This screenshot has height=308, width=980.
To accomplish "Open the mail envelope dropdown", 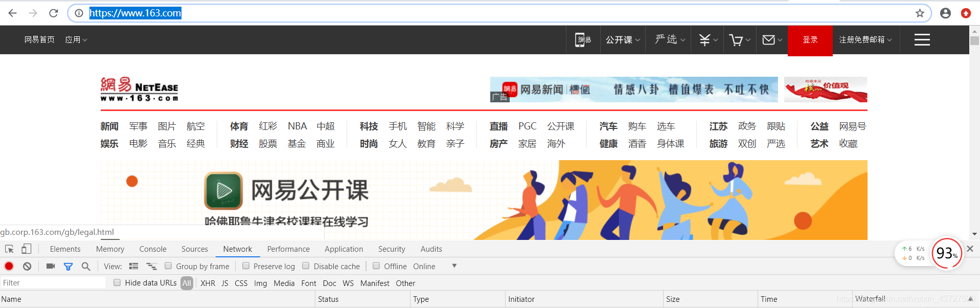I will point(772,39).
